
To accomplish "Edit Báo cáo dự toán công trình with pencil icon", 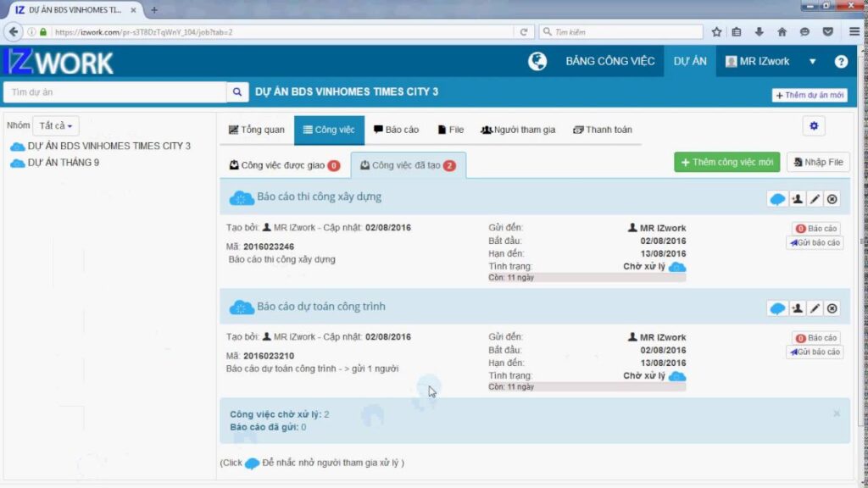I will click(x=815, y=308).
